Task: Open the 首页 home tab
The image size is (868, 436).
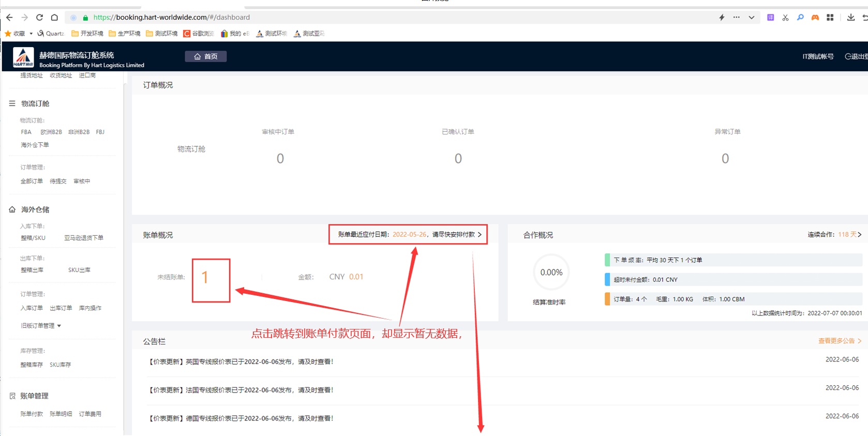Action: tap(205, 56)
